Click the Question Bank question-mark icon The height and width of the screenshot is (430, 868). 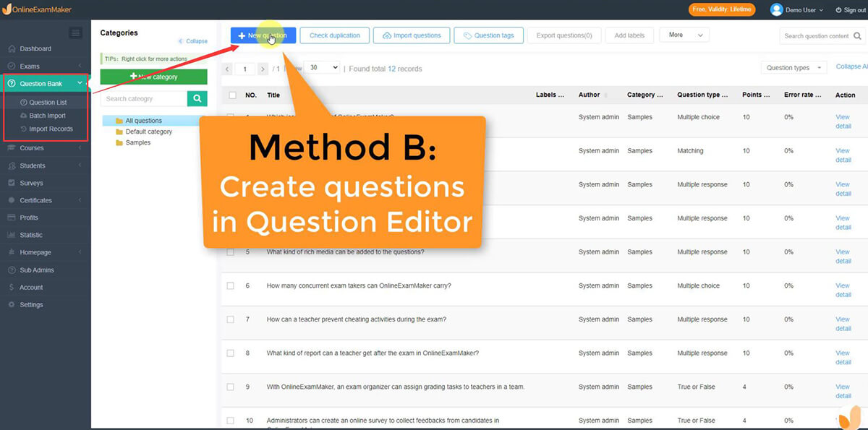[12, 84]
